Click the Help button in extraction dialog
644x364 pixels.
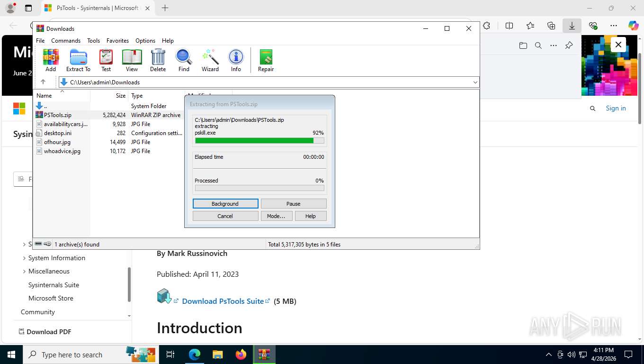(311, 216)
